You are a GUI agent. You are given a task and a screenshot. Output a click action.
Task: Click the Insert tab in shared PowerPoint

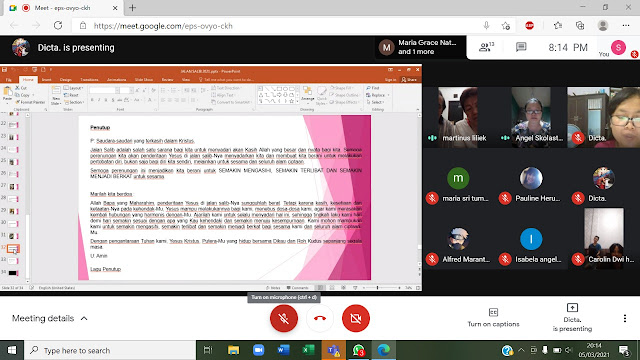(47, 80)
